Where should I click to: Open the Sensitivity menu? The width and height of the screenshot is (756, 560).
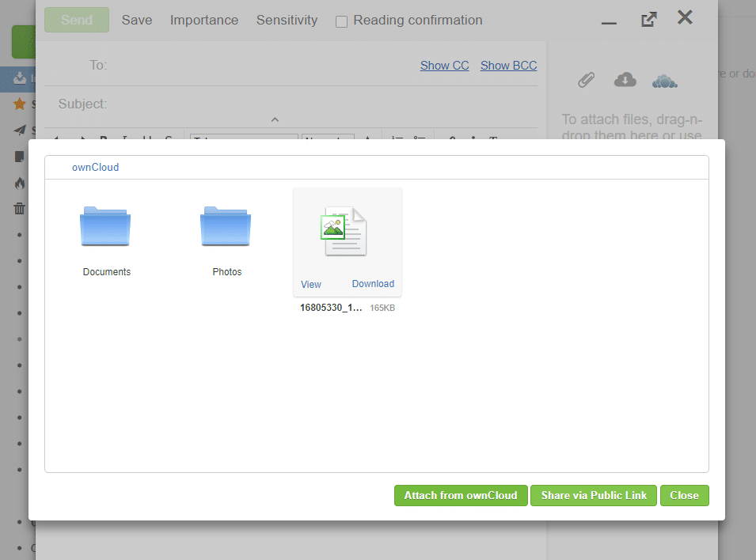point(287,20)
